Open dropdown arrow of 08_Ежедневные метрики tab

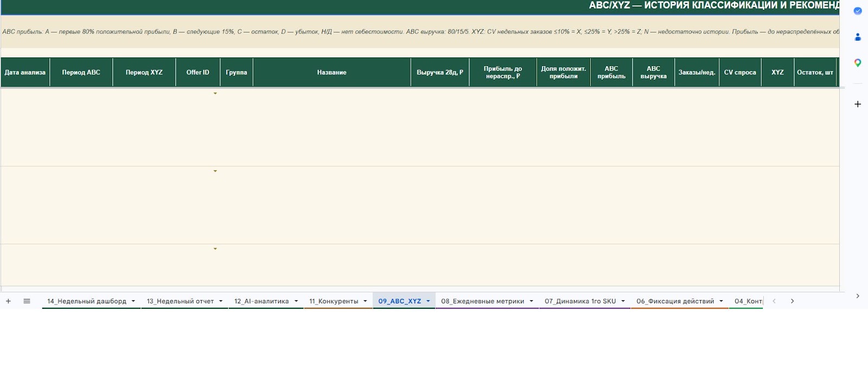point(532,301)
